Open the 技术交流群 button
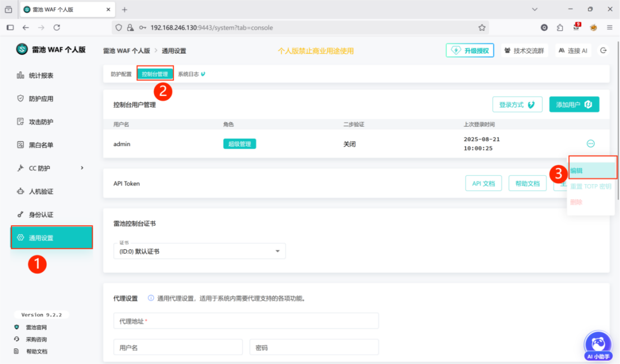This screenshot has width=620, height=364. (524, 50)
